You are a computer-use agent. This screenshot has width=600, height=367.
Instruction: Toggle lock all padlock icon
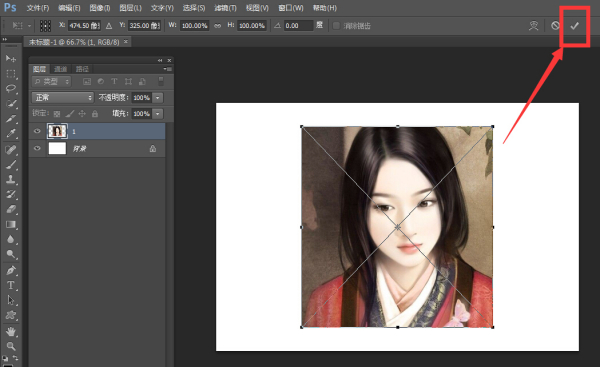click(95, 114)
